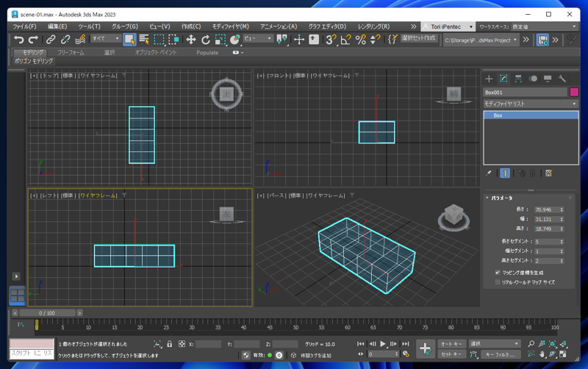Click the オート キー button
The width and height of the screenshot is (588, 369).
(451, 344)
